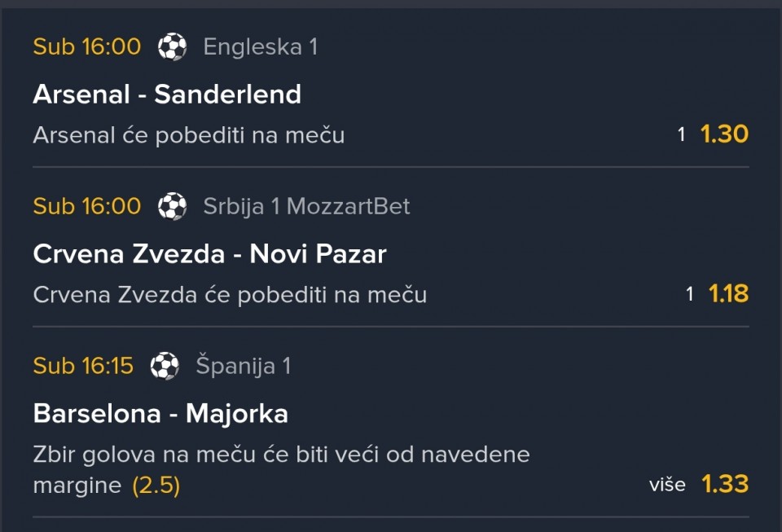The height and width of the screenshot is (532, 782).
Task: Click "Arsenal će pobediti na meču" description
Action: coord(188,135)
